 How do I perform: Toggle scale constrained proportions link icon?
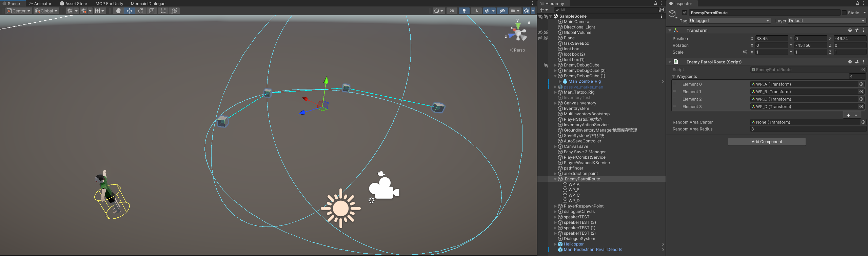pyautogui.click(x=745, y=52)
